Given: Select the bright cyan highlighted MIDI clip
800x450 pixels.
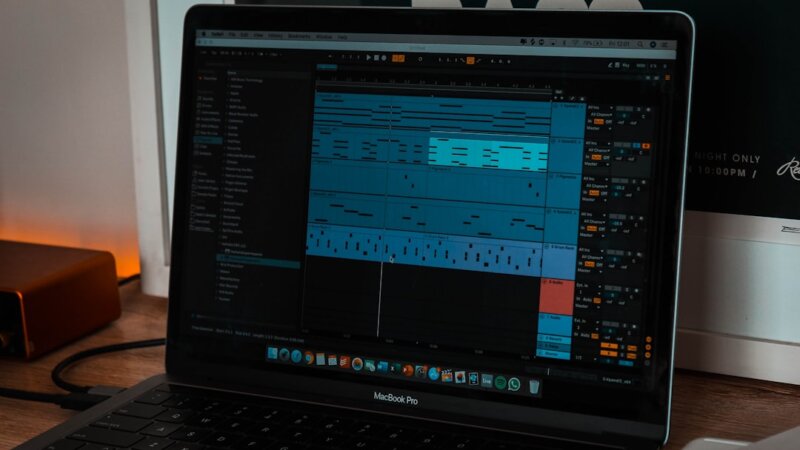Looking at the screenshot, I should point(488,153).
